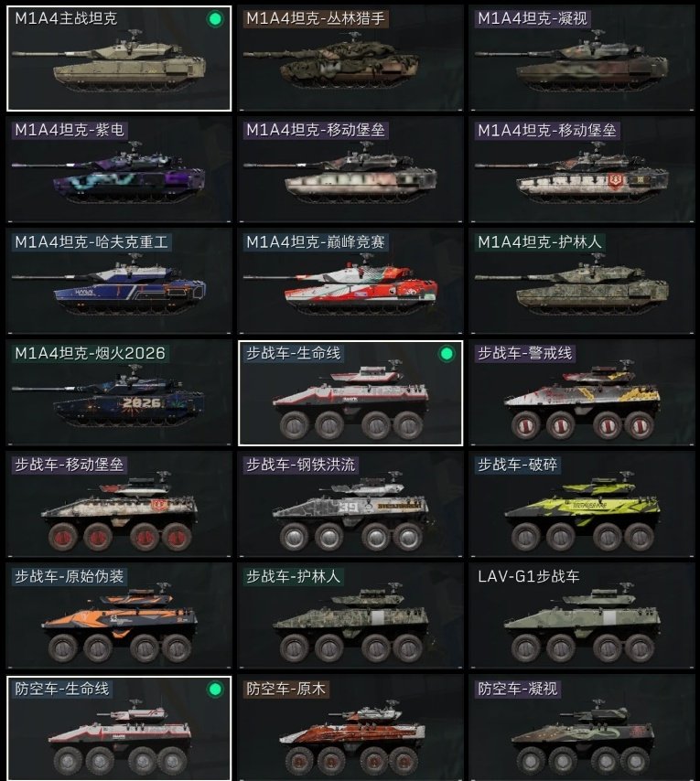Screen dimensions: 700x781
Task: Select the yellow-green 步战车-破碎 skin
Action: 581,505
